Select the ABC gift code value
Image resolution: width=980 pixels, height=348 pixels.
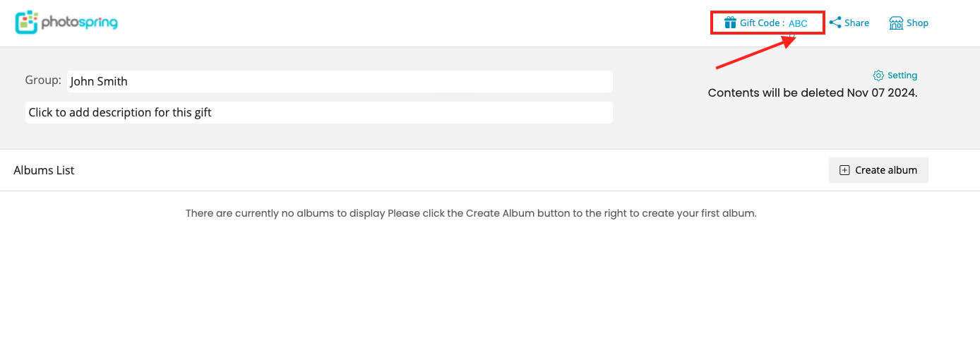pos(798,23)
